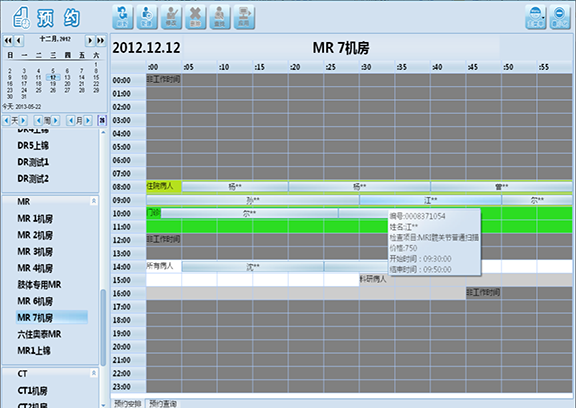The image size is (576, 408).
Task: Advance one day with 天 right arrow
Action: [23, 120]
